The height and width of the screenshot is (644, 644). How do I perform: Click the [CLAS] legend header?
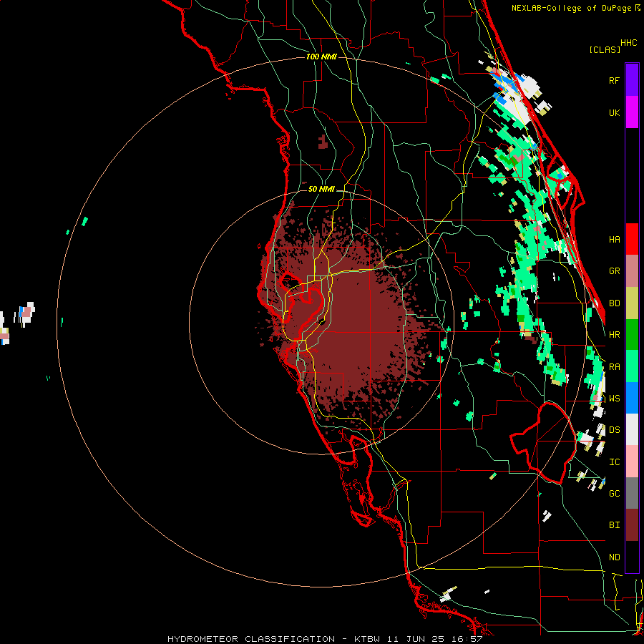[605, 49]
